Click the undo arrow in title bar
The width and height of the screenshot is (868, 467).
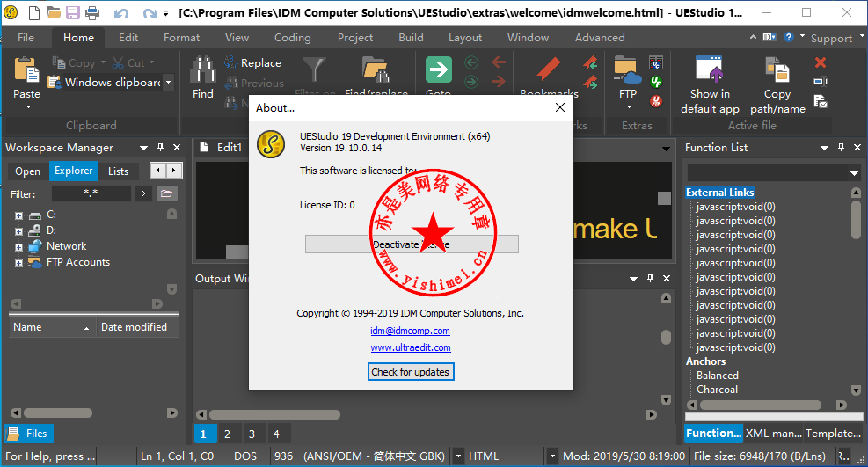tap(121, 12)
